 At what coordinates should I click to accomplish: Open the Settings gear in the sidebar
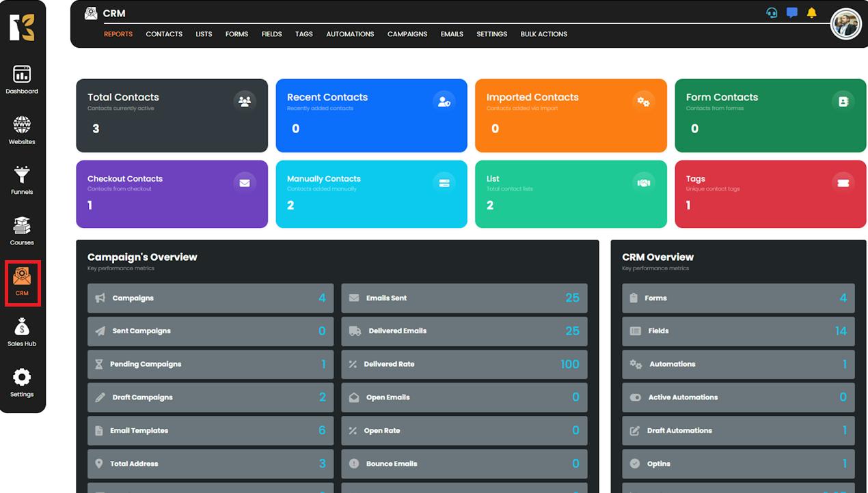pos(22,378)
